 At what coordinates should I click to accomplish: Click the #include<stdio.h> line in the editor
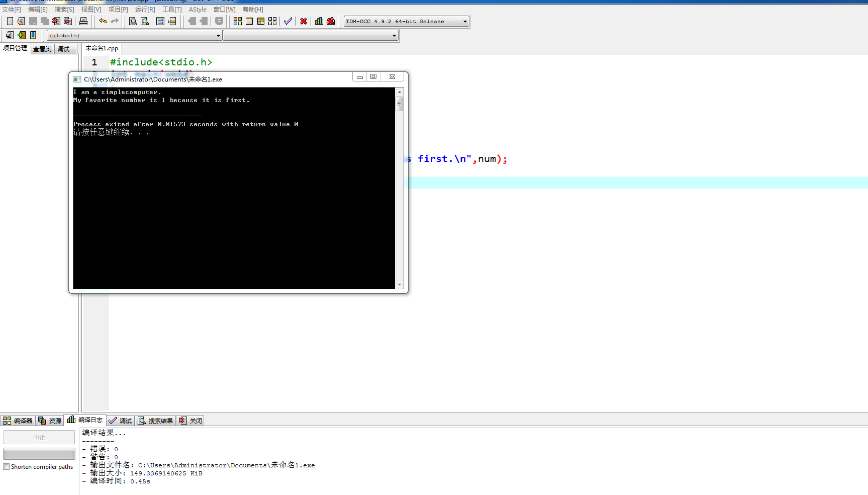click(161, 62)
